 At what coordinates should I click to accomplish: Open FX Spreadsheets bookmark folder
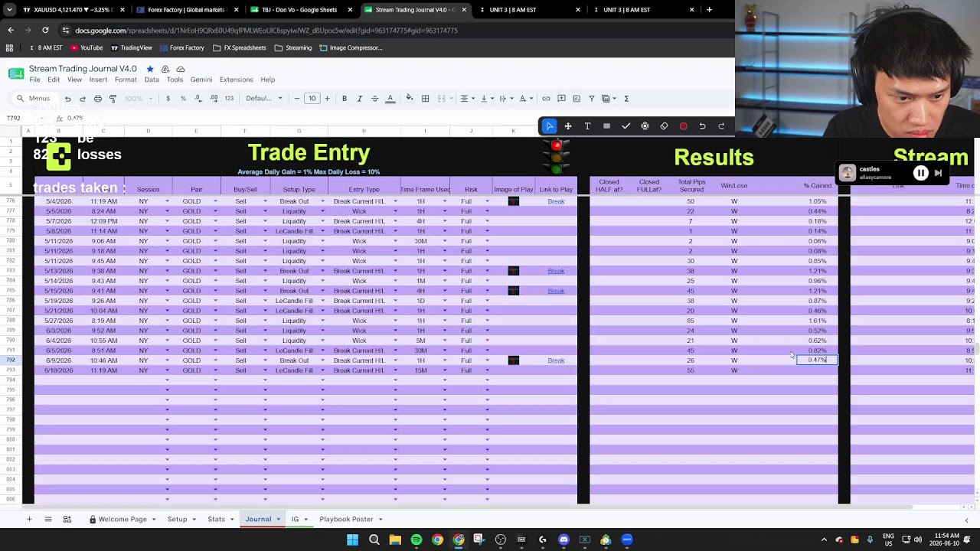(240, 47)
